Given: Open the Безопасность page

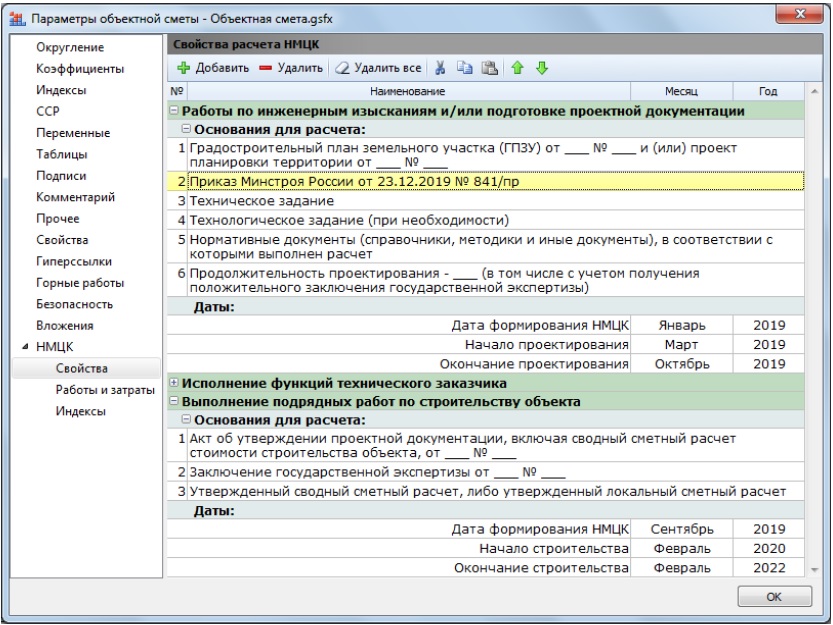Looking at the screenshot, I should (x=74, y=304).
